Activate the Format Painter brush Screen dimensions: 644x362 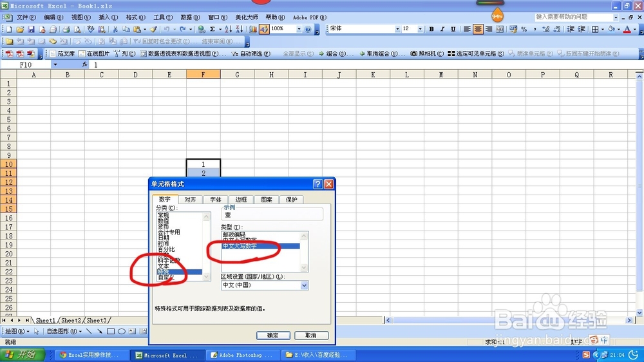click(x=153, y=29)
